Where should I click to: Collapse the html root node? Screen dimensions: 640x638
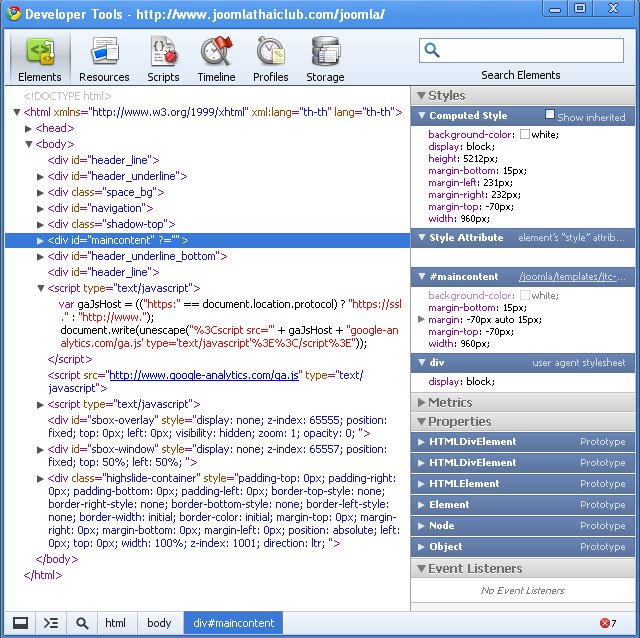pos(17,112)
